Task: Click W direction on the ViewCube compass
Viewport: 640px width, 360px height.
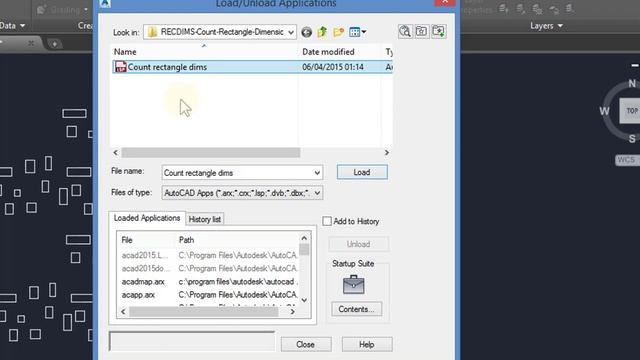Action: coord(604,111)
